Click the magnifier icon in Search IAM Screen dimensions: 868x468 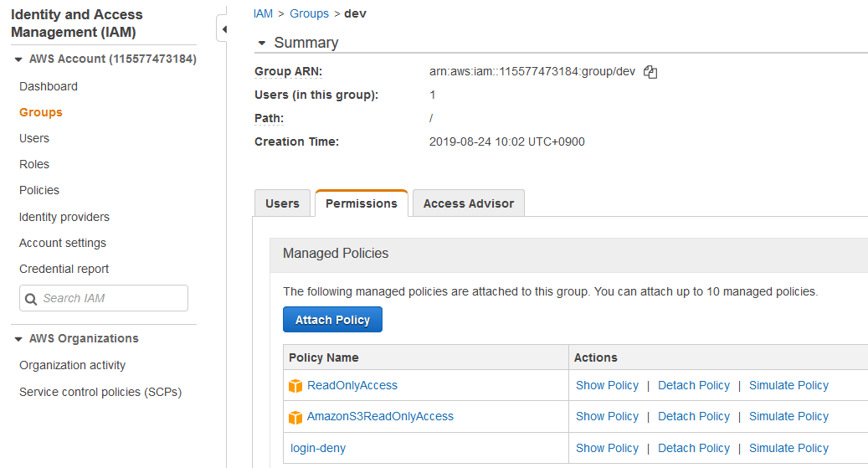click(31, 299)
